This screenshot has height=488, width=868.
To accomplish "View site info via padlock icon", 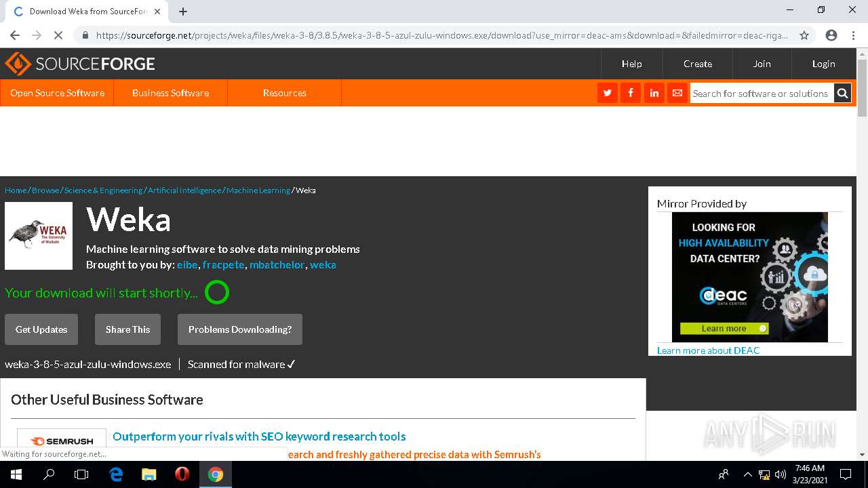I will (85, 35).
